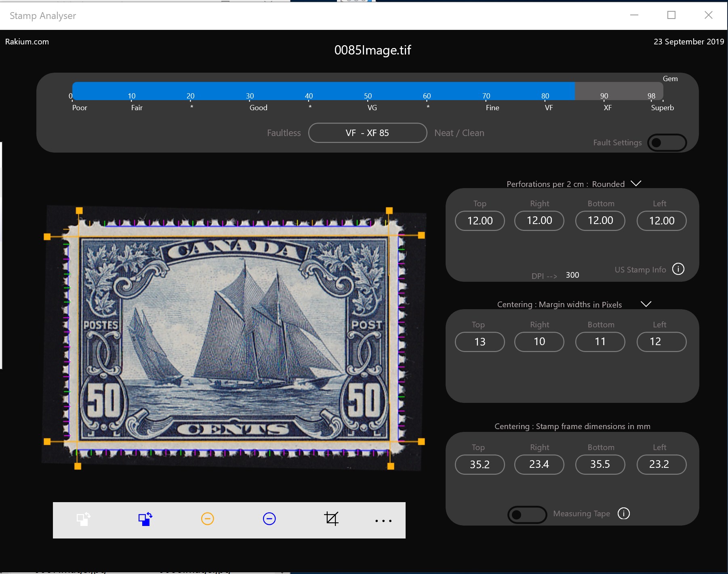The image size is (728, 574).
Task: Click the white swap-squares icon in the toolbar
Action: [84, 519]
